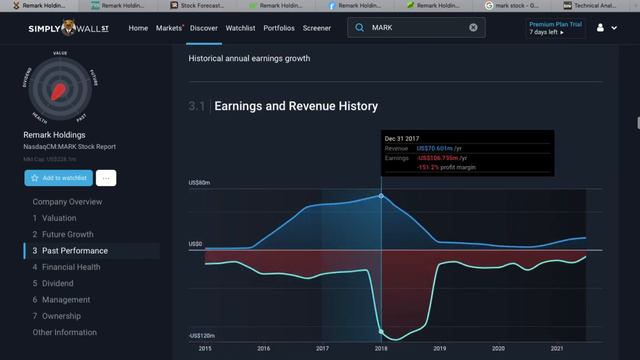Click the revenue data point for Dec 2017
The width and height of the screenshot is (640, 360).
coord(381,196)
